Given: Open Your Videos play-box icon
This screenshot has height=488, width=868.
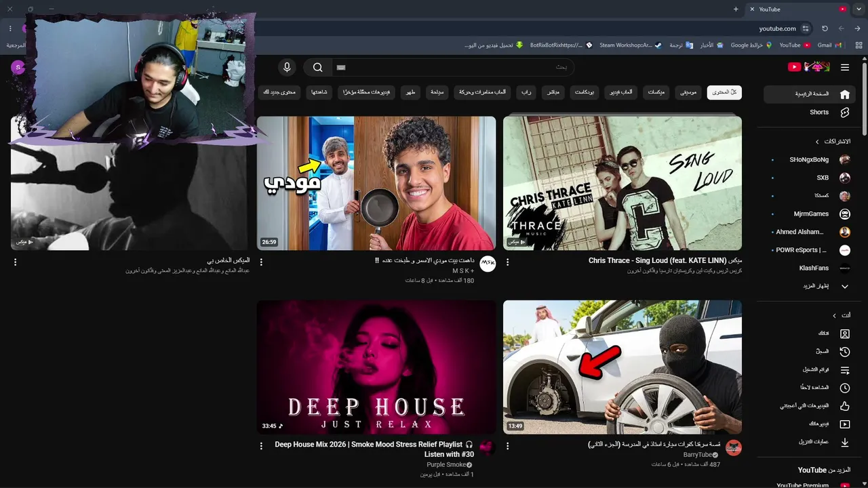Looking at the screenshot, I should coord(844,424).
